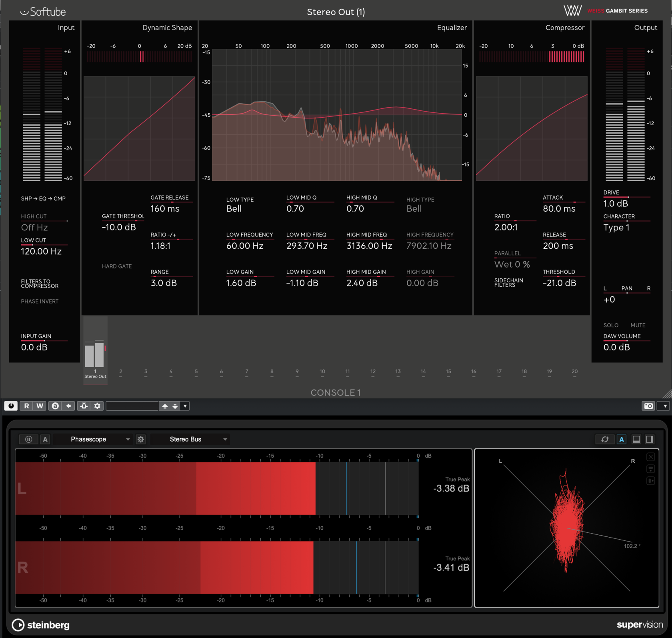The image size is (672, 638).
Task: Click the Input Gain 0.0 dB value
Action: click(34, 348)
